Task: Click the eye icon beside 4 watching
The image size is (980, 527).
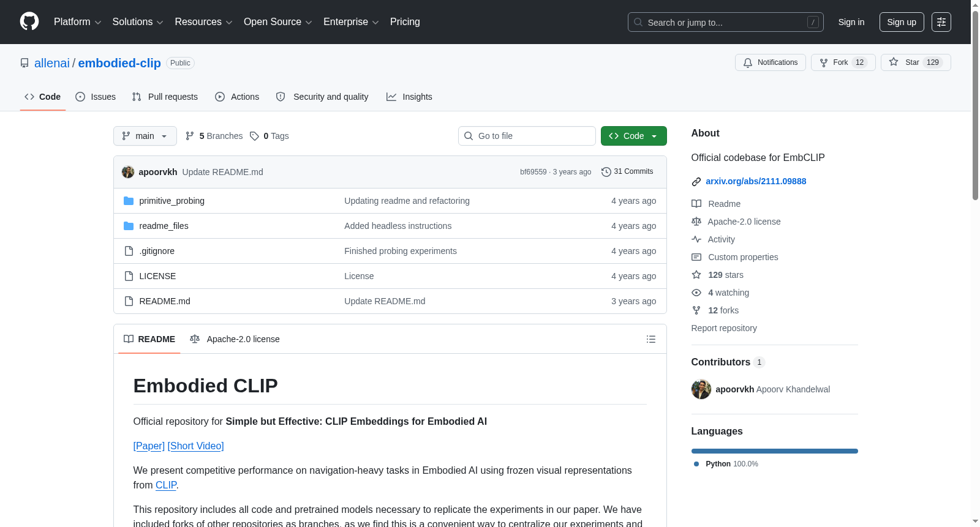Action: coord(696,293)
